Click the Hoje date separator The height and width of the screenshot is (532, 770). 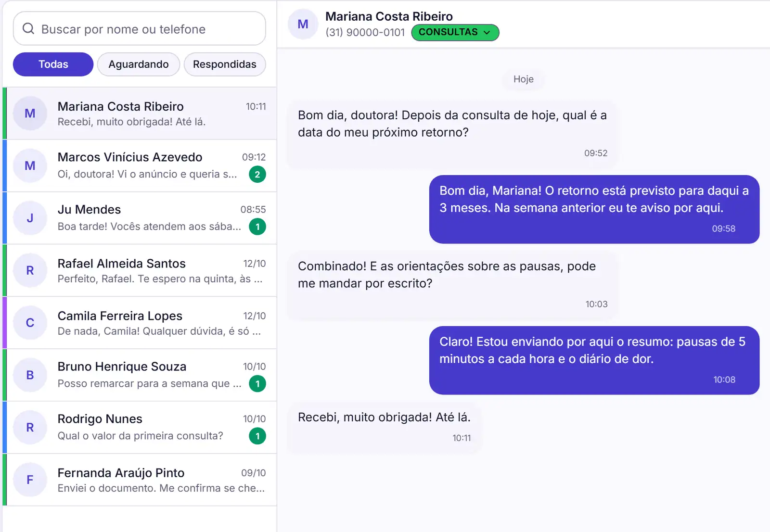point(524,79)
